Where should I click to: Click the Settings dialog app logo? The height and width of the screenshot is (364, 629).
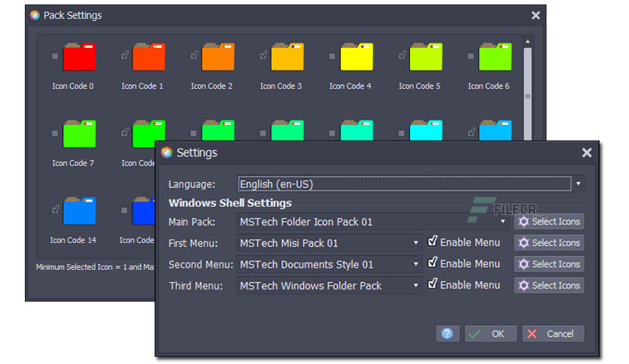(x=167, y=153)
